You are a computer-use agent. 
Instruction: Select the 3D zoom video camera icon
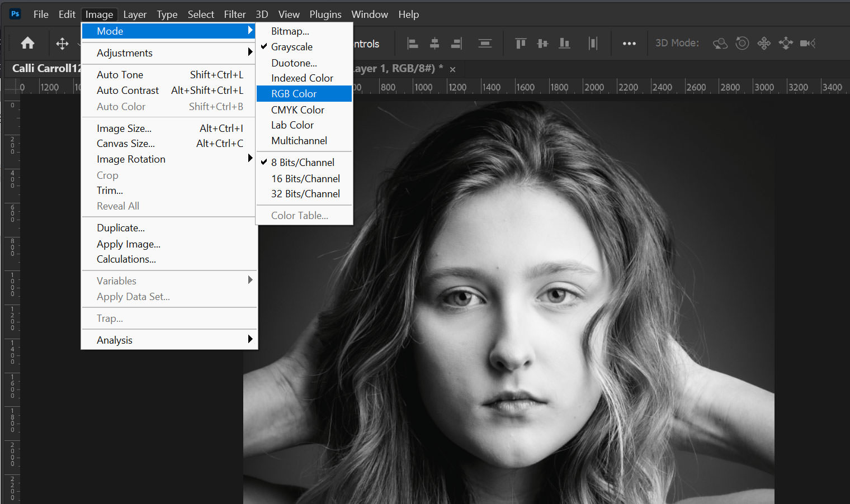[807, 43]
